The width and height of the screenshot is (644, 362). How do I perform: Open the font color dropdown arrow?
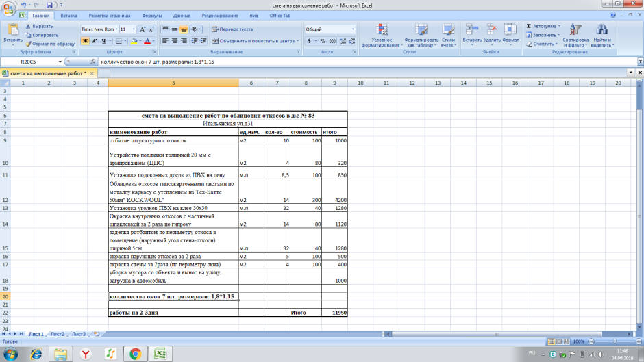click(153, 41)
